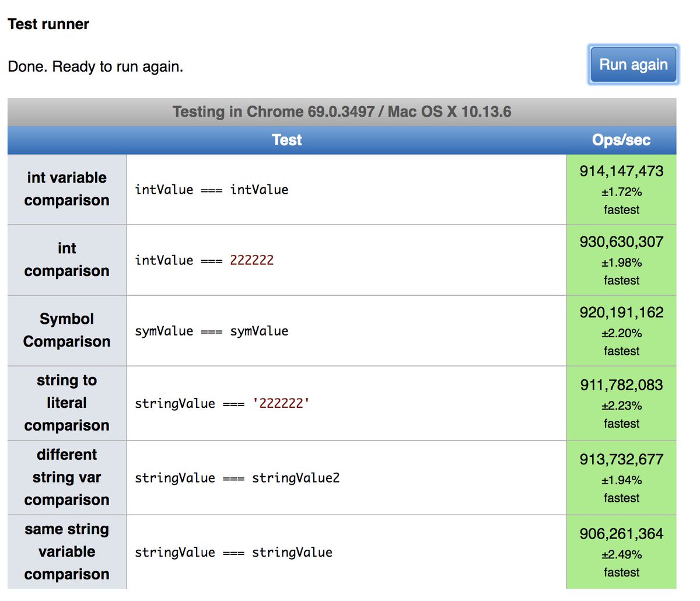Select the 'Symbol Comparison' row label
This screenshot has height=601, width=700.
tap(67, 330)
